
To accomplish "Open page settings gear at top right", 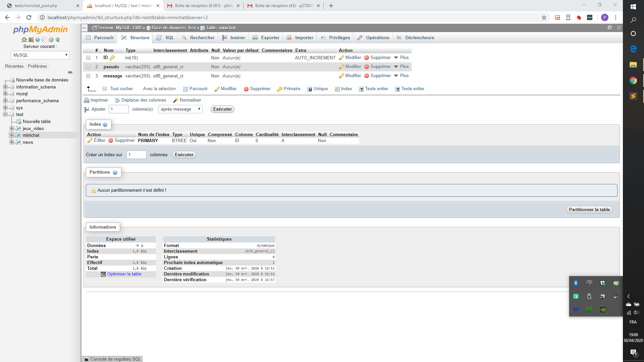I will click(x=610, y=28).
